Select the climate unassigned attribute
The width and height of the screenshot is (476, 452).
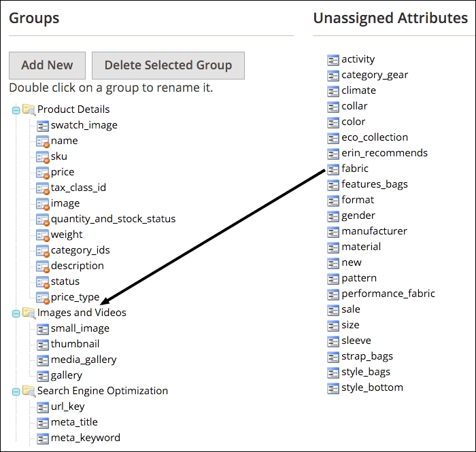(x=359, y=90)
